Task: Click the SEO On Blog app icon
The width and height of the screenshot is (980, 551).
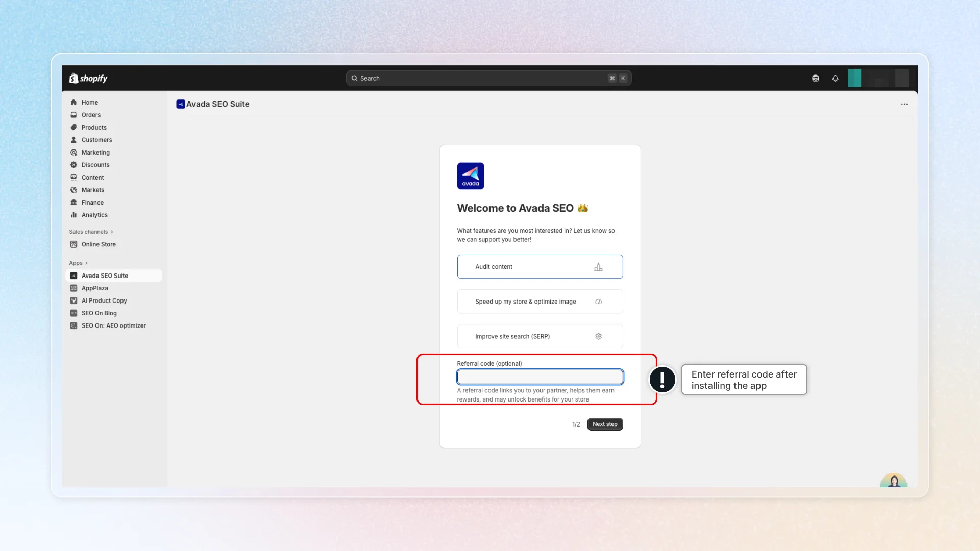Action: [x=73, y=313]
